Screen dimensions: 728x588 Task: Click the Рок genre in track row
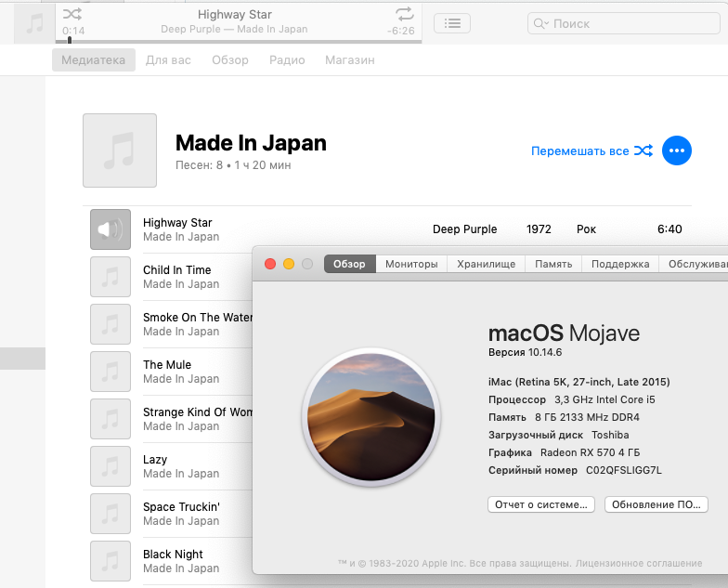click(587, 229)
